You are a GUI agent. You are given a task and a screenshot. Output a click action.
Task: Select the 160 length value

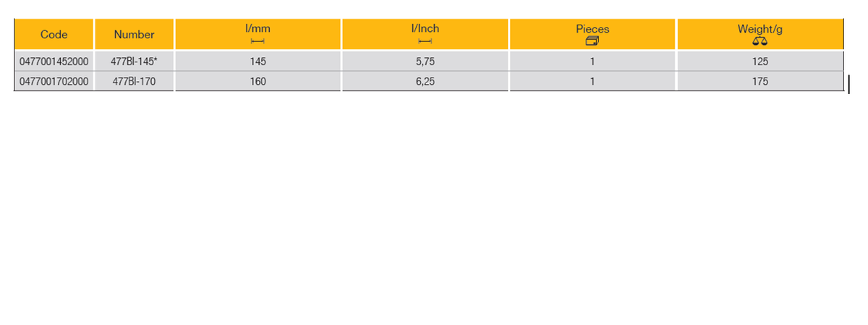coord(258,82)
